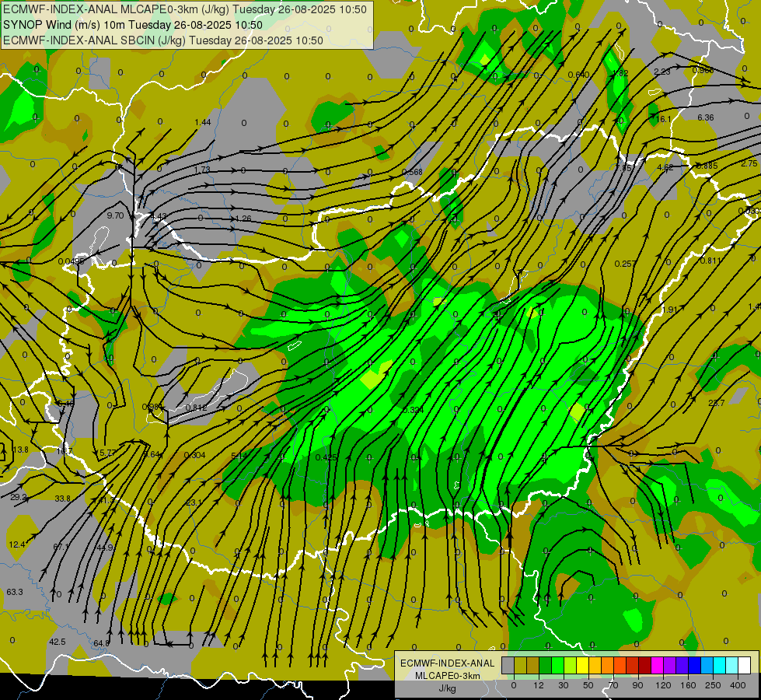Select the amber swatch in the color scale
The image size is (761, 700).
pos(595,665)
